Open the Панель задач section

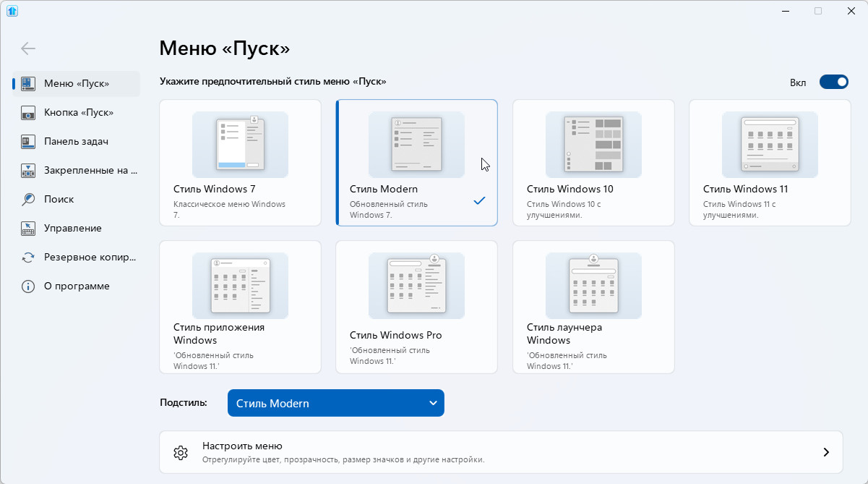[x=76, y=141]
